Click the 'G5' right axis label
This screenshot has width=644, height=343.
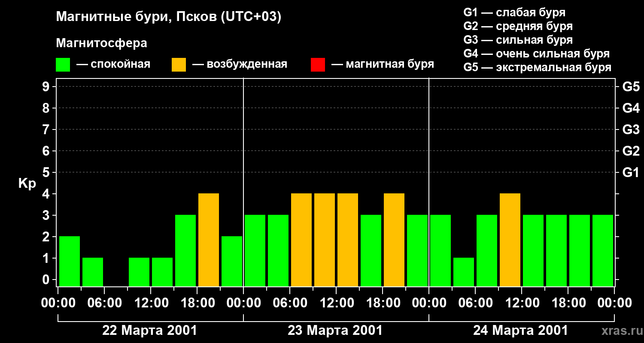(631, 87)
